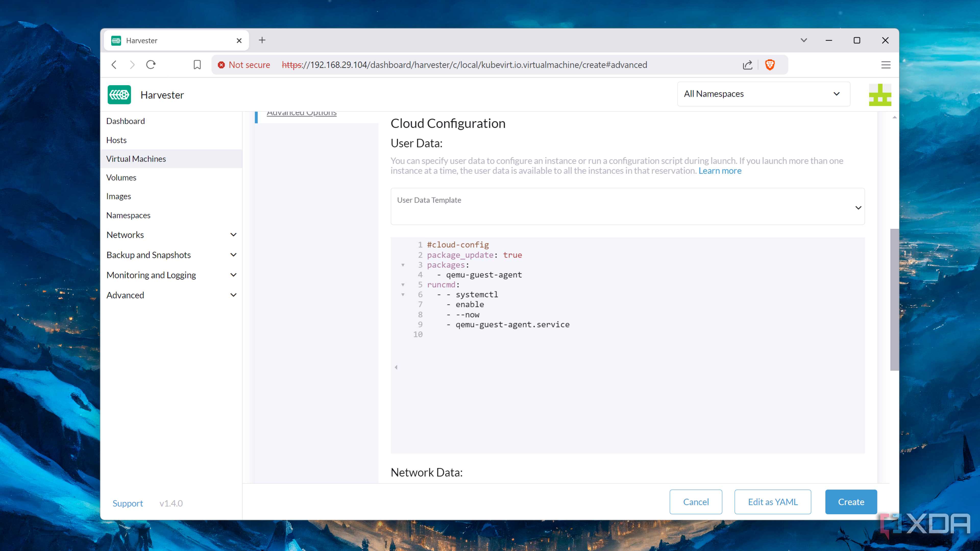Collapse the runcmd fold arrow on line 5
Screen dimensions: 980x551
403,285
